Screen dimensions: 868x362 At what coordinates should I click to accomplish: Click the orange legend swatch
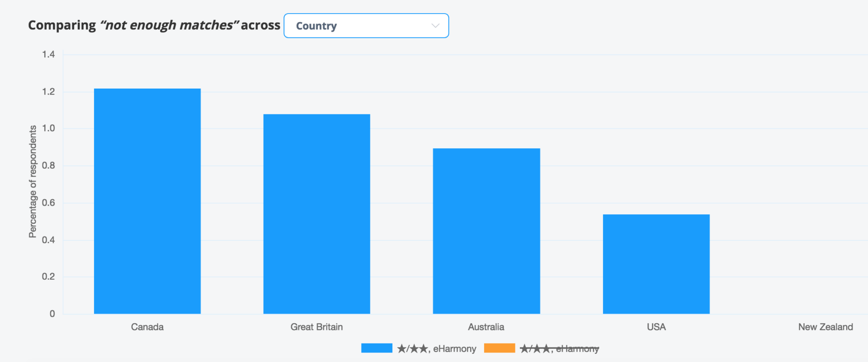click(500, 348)
